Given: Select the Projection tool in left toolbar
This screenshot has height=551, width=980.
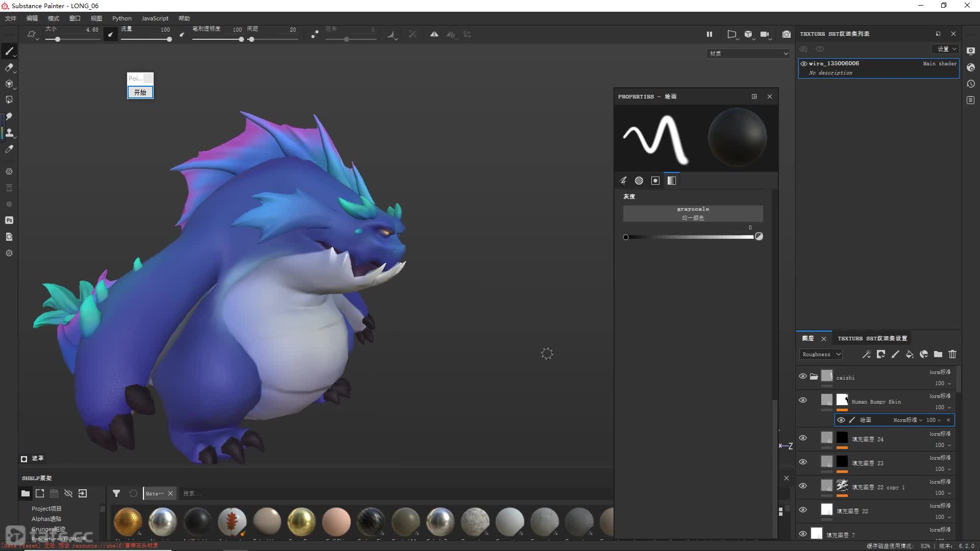Looking at the screenshot, I should (9, 84).
